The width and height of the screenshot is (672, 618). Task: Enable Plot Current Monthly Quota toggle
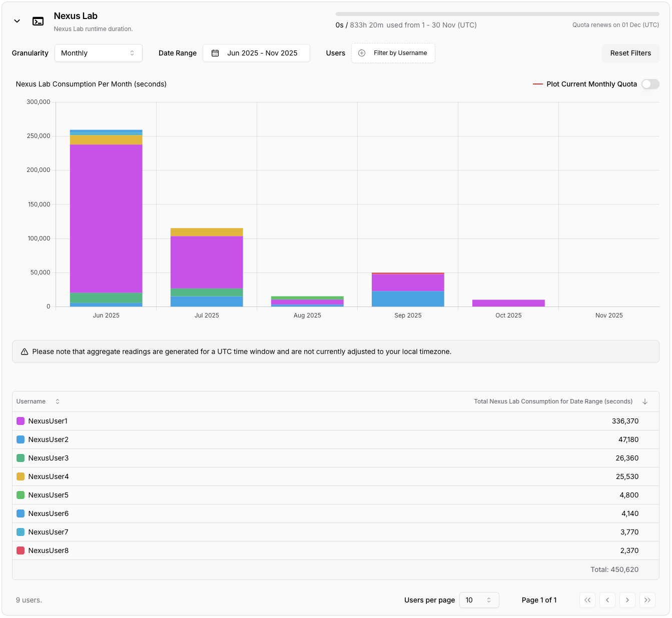tap(650, 84)
